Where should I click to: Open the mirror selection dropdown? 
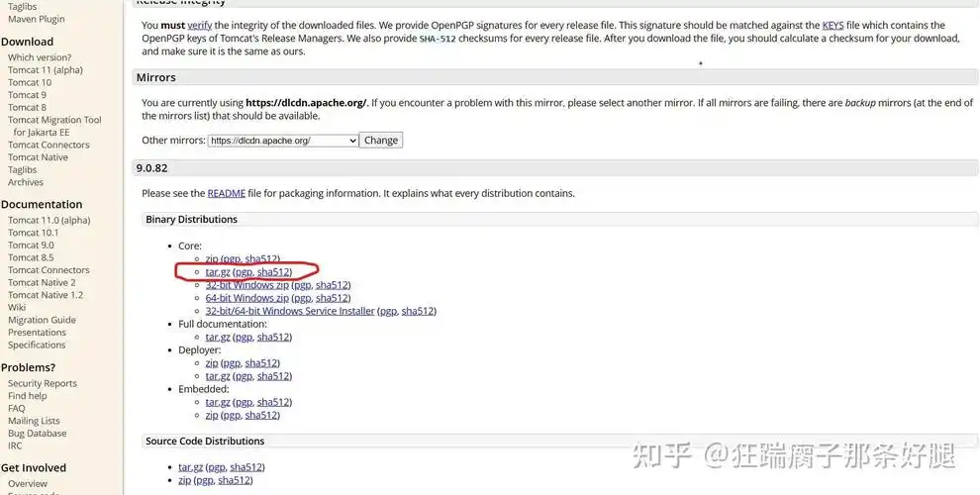pos(283,141)
